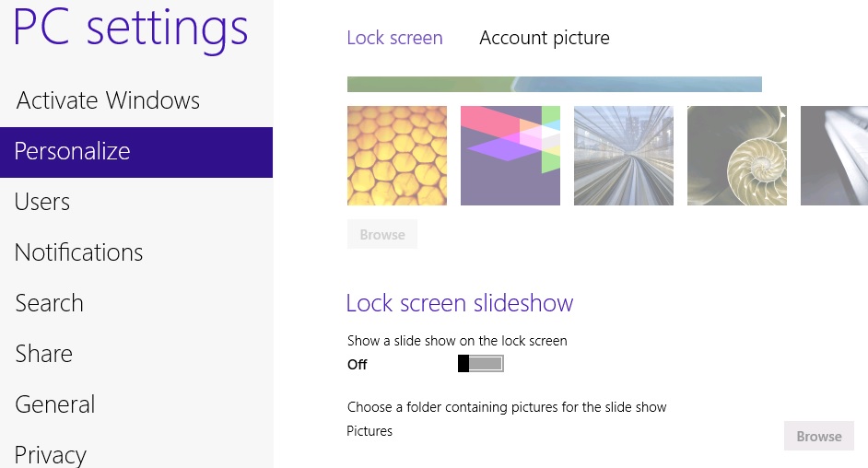This screenshot has height=468, width=868.
Task: Click the Pictures folder name for the slideshow
Action: coord(369,431)
